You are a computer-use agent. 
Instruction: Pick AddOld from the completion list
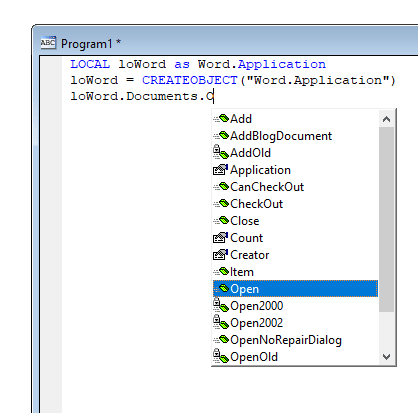tap(295, 153)
